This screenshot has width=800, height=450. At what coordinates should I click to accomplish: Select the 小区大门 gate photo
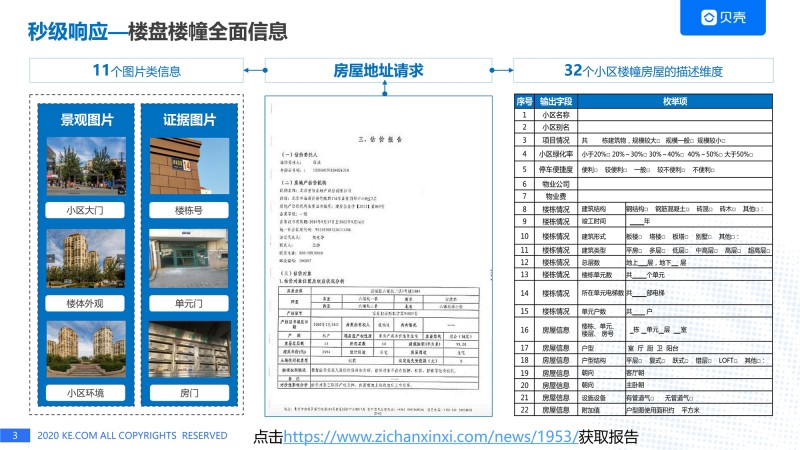pyautogui.click(x=86, y=166)
